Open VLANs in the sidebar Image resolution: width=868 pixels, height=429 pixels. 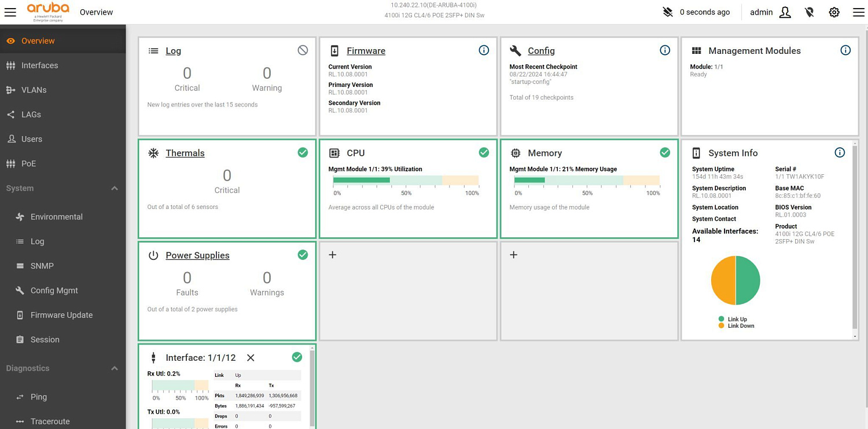pyautogui.click(x=62, y=90)
